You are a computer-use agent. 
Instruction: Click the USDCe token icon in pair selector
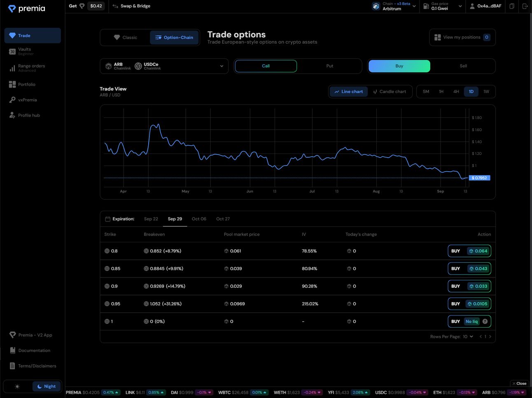click(138, 66)
